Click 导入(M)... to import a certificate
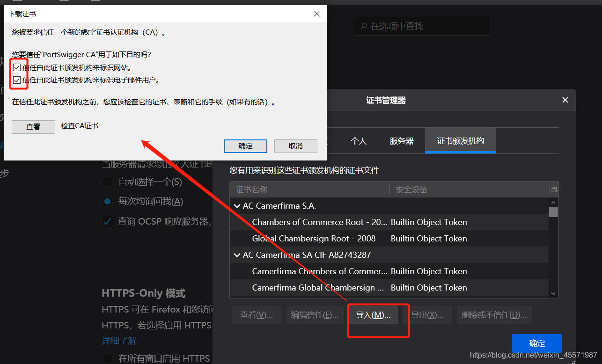The height and width of the screenshot is (364, 602). click(x=373, y=315)
